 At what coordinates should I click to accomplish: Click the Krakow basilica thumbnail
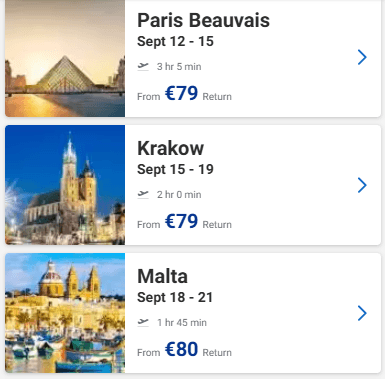point(65,185)
